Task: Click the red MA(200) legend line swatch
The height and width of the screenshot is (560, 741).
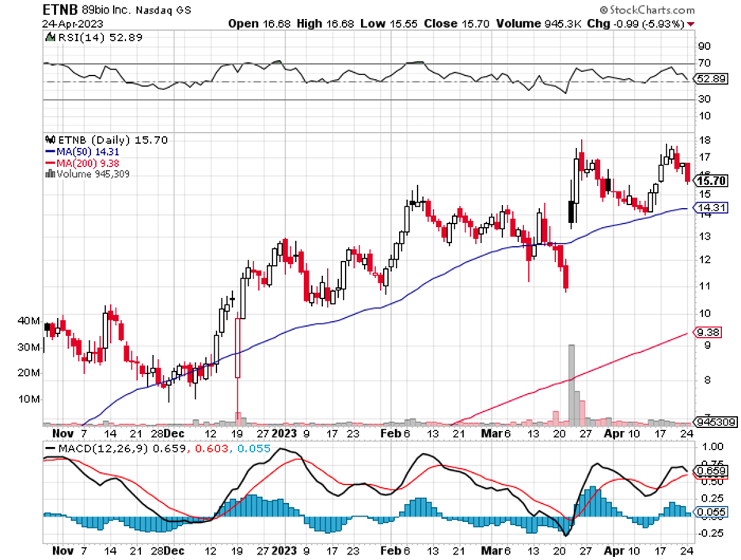Action: (x=50, y=163)
